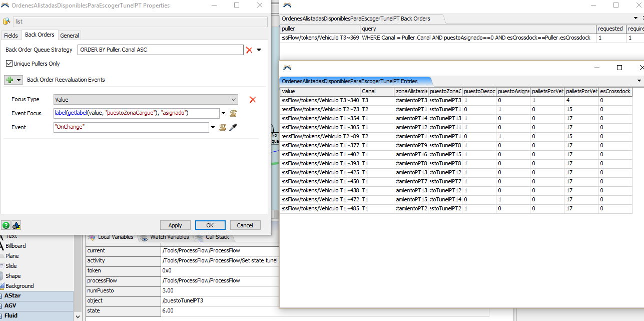Delete the reevaluation event with red X
This screenshot has height=321, width=644.
tap(253, 100)
